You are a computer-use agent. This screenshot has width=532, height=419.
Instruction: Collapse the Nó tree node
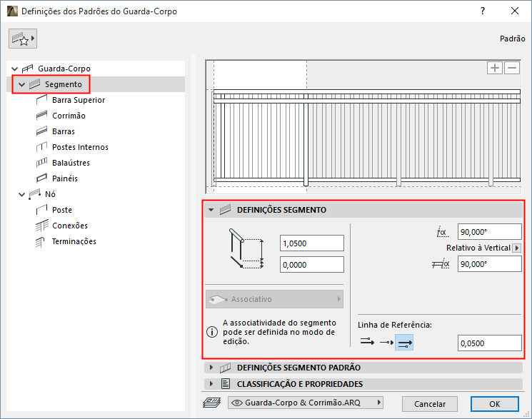click(21, 194)
